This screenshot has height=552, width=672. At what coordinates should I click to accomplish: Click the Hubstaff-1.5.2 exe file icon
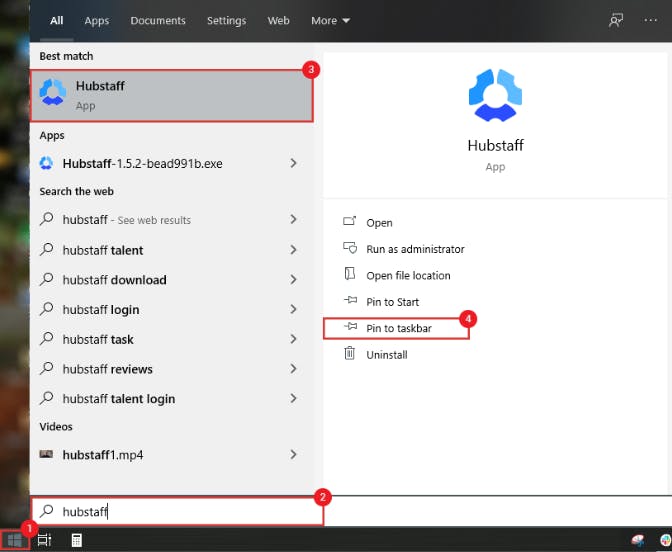pyautogui.click(x=46, y=163)
